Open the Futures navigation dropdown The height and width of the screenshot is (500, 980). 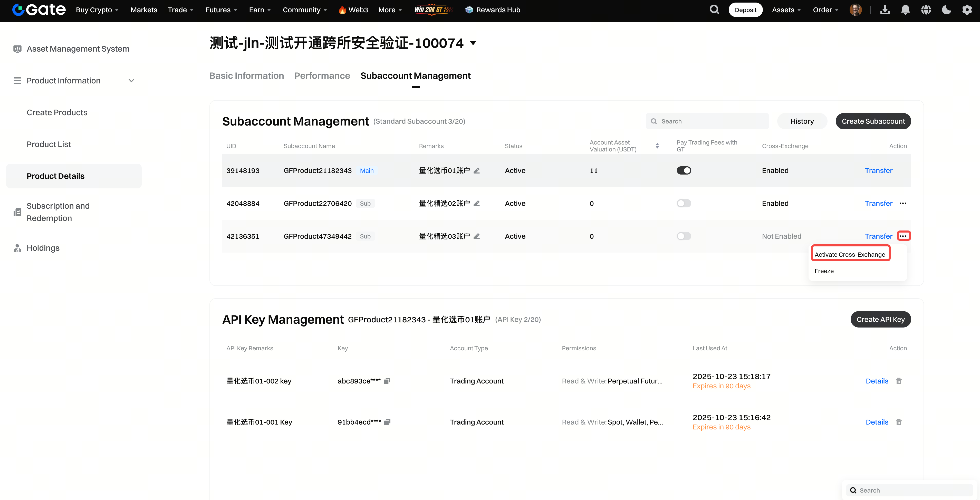221,10
